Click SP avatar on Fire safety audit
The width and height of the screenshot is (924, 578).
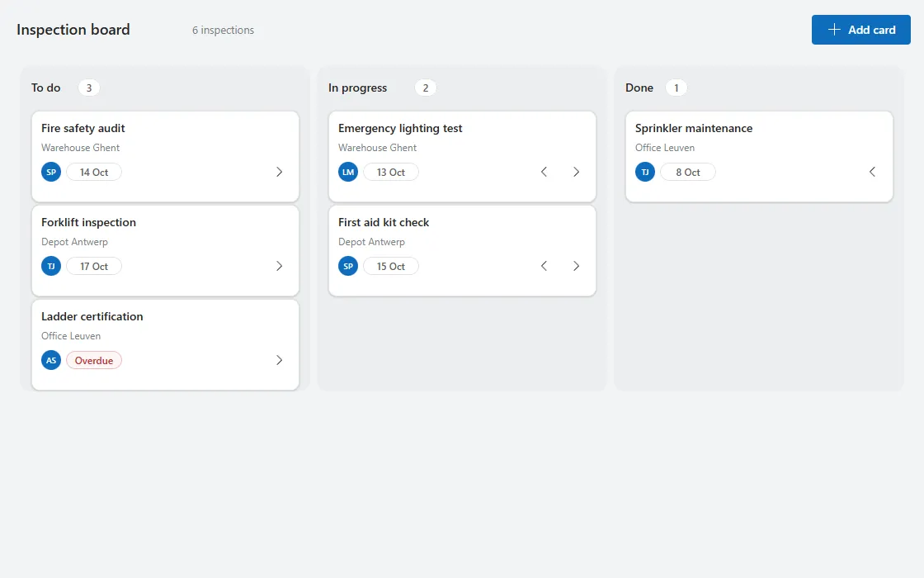(x=51, y=173)
